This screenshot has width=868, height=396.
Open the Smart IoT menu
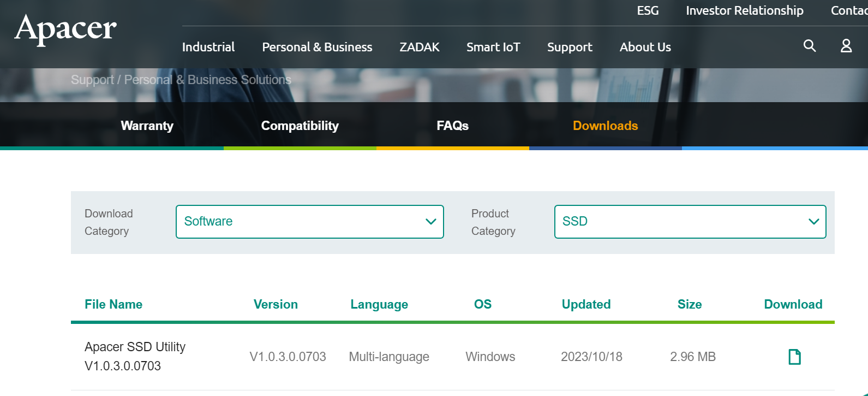pyautogui.click(x=493, y=48)
